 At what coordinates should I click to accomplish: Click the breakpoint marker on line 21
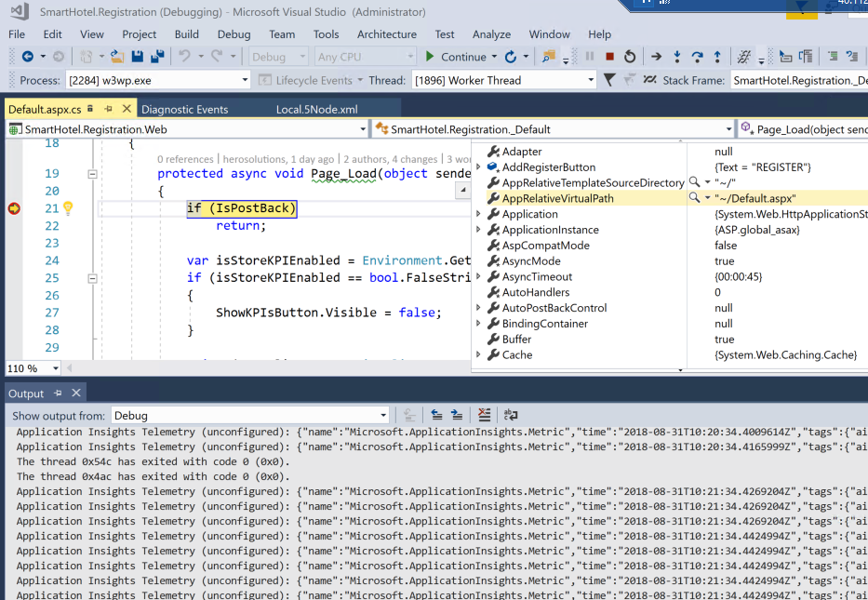pos(14,208)
